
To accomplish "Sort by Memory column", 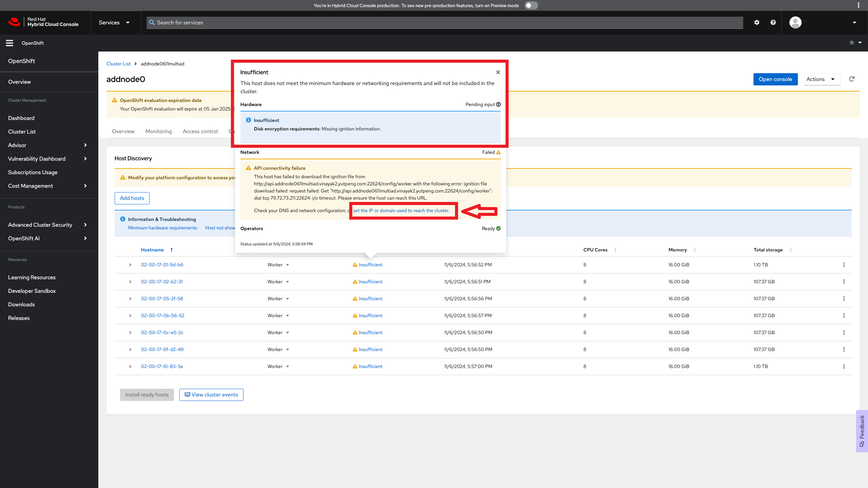I will (x=682, y=250).
